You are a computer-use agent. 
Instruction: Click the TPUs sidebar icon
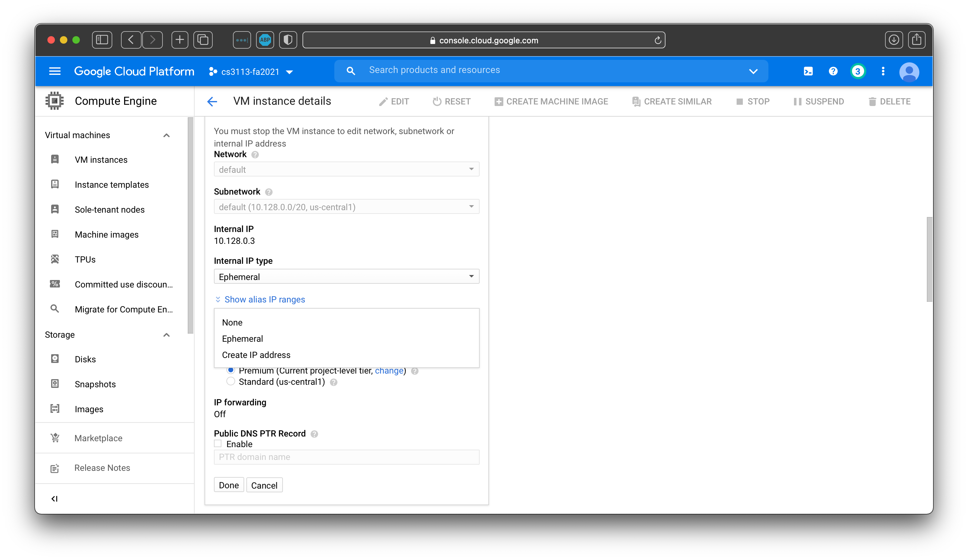pos(55,259)
